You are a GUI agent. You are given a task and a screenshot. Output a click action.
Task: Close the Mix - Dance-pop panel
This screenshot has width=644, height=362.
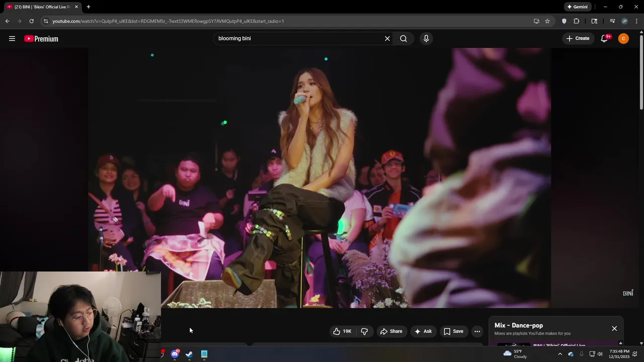614,328
